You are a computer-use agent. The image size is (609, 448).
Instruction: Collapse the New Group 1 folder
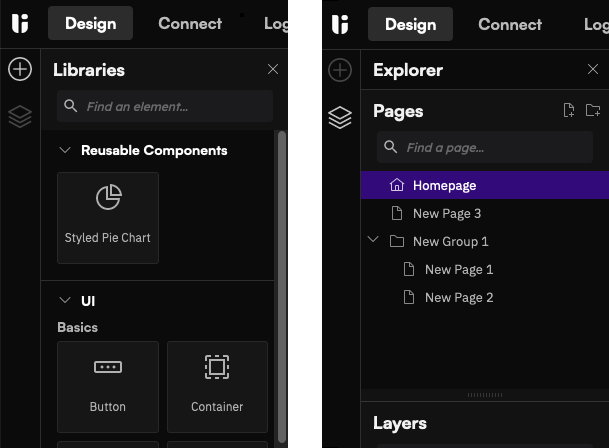point(373,240)
